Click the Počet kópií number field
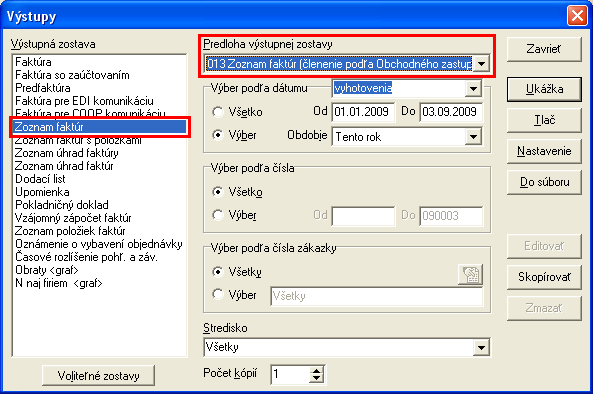The image size is (593, 394). click(290, 374)
